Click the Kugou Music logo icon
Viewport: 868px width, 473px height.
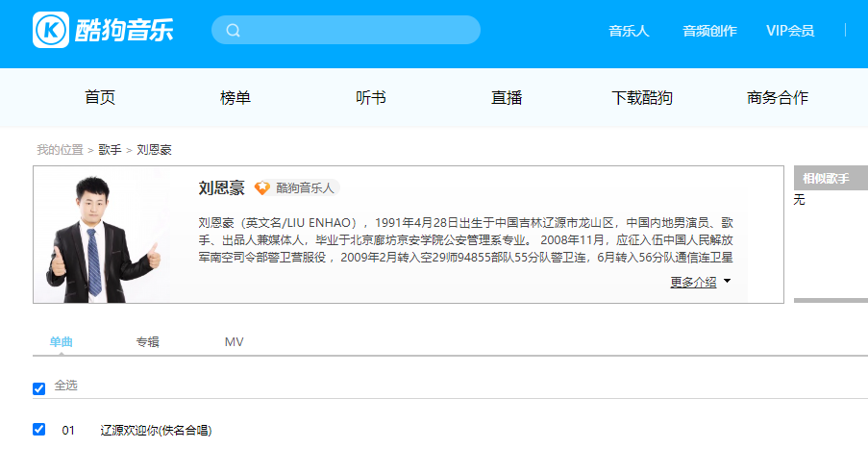tap(51, 30)
